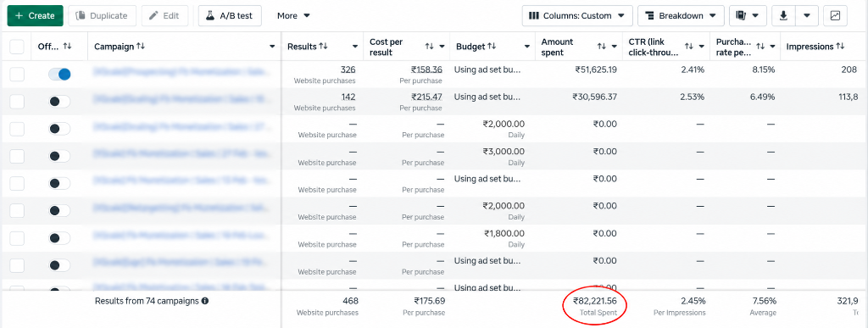868x328 pixels.
Task: Click the 8.15% purchase rate value
Action: [x=764, y=69]
